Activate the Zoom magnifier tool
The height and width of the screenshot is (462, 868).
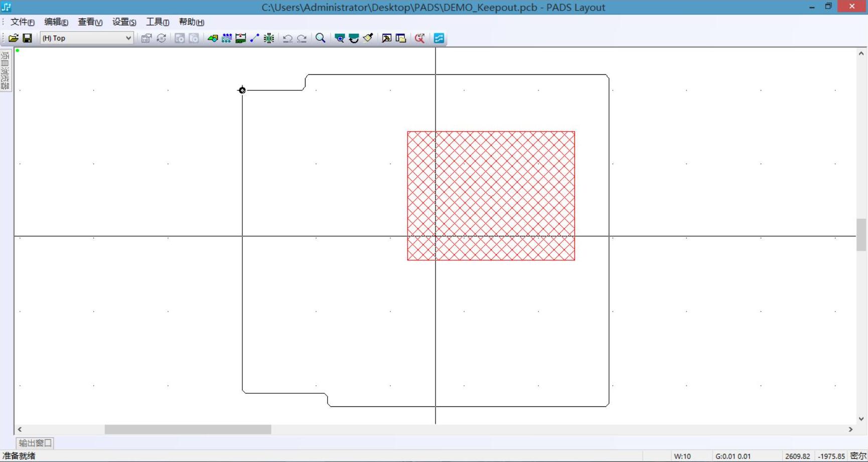(321, 38)
